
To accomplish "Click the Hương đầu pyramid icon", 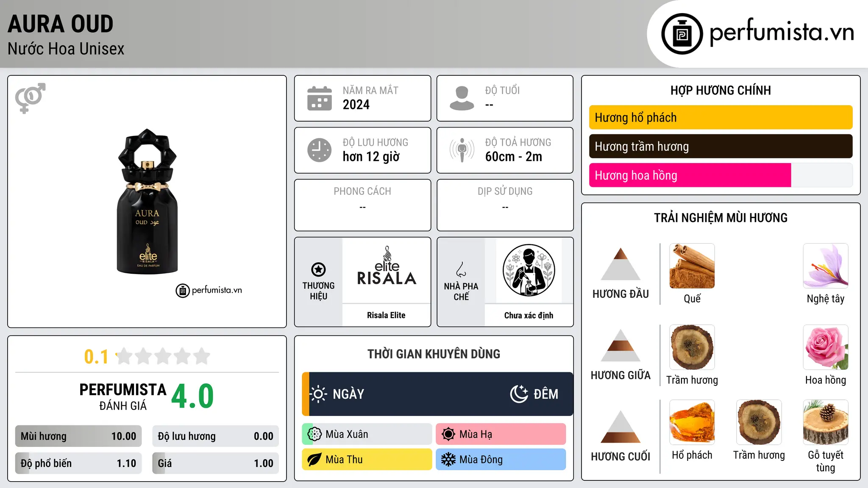I will [x=620, y=264].
